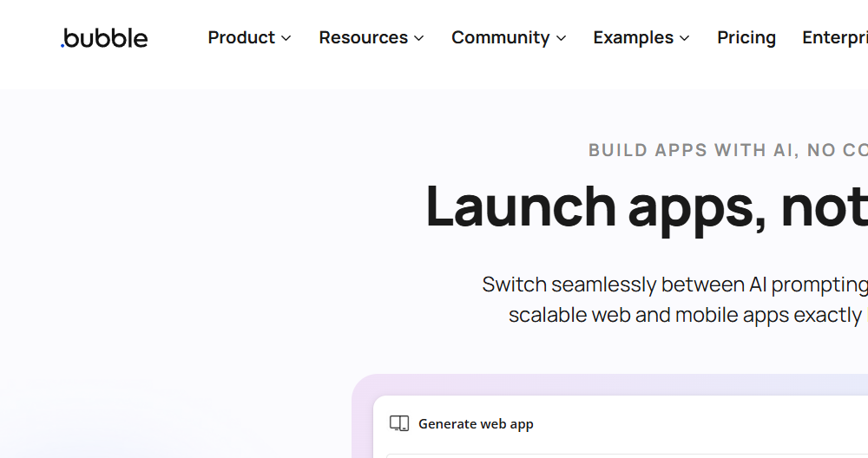Open the Enterprise link in navigation
The width and height of the screenshot is (868, 458).
(x=834, y=38)
